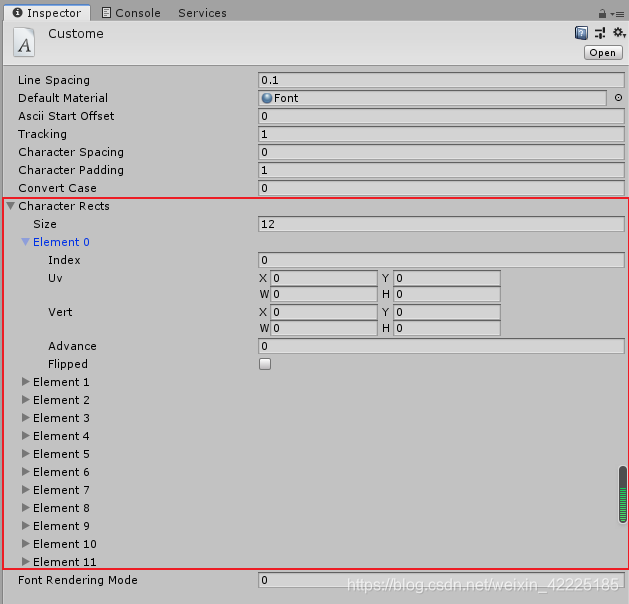Open the Inspector panel options menu icon

coord(618,14)
